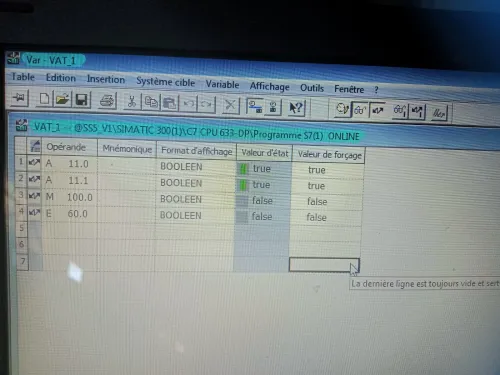
Task: Print the variable table
Action: (107, 101)
